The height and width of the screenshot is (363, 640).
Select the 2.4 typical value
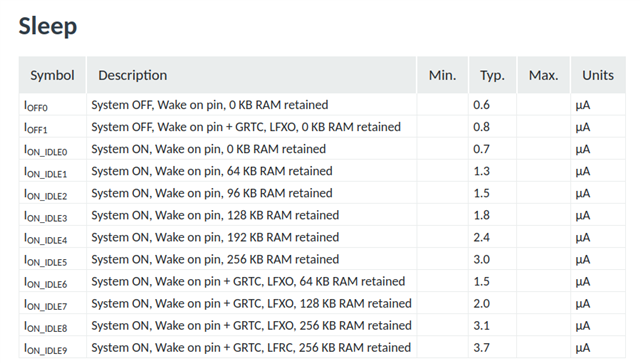[481, 237]
